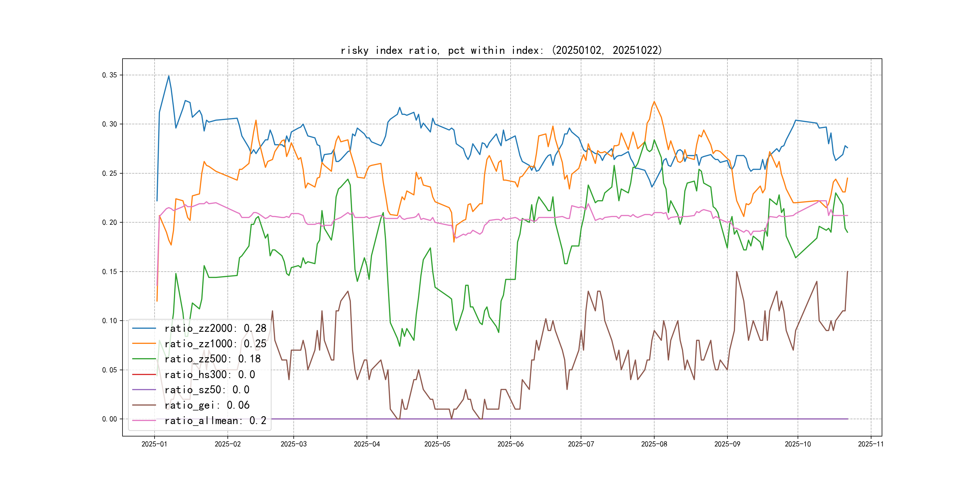This screenshot has width=980, height=490.
Task: Select the legend label ratio_gei: 0.06
Action: click(207, 405)
